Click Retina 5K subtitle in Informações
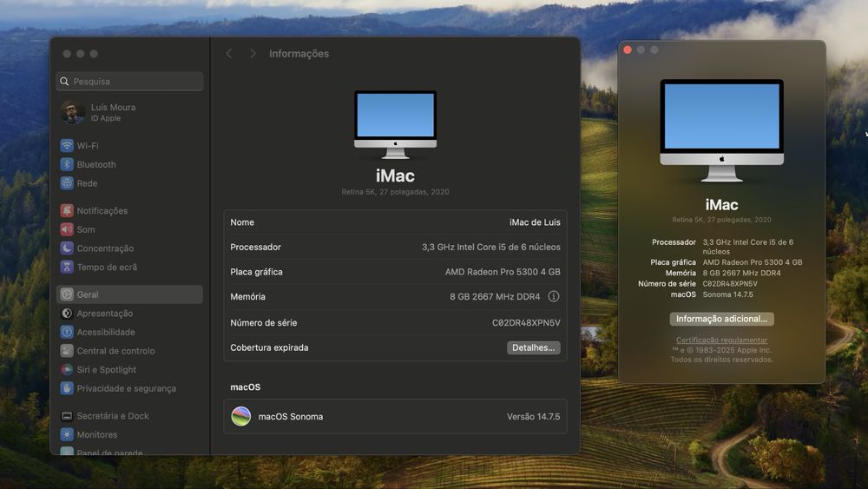This screenshot has width=868, height=489. (395, 192)
